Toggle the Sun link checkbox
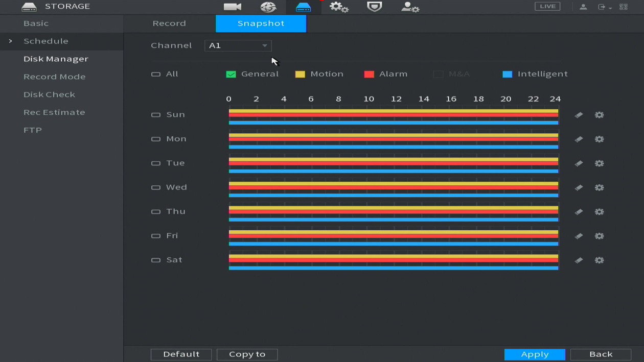This screenshot has height=362, width=644. pyautogui.click(x=156, y=115)
